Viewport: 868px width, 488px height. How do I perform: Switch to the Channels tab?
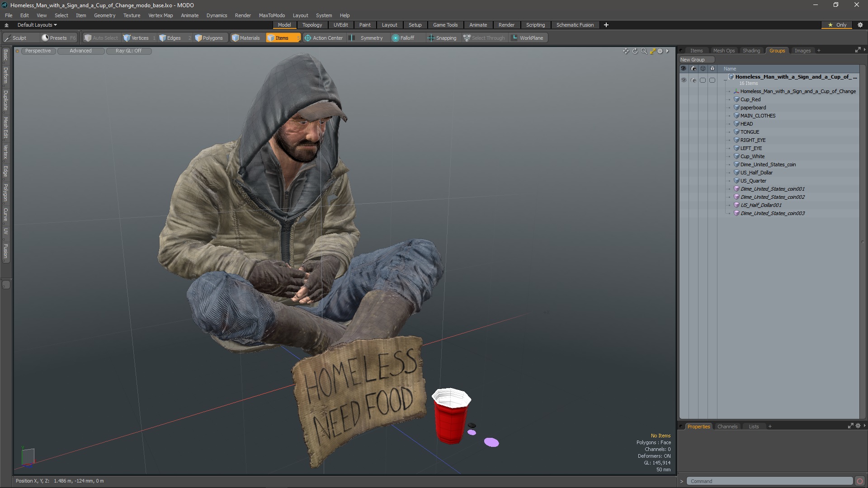click(x=727, y=427)
